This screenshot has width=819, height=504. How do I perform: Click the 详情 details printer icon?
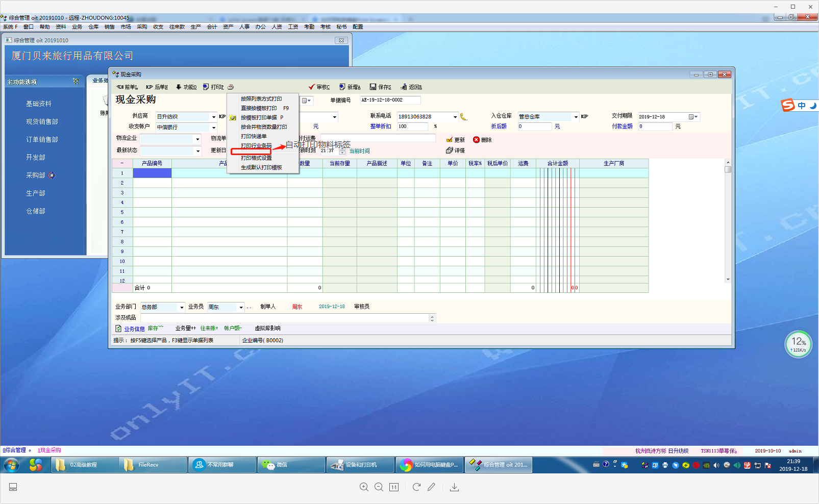450,150
